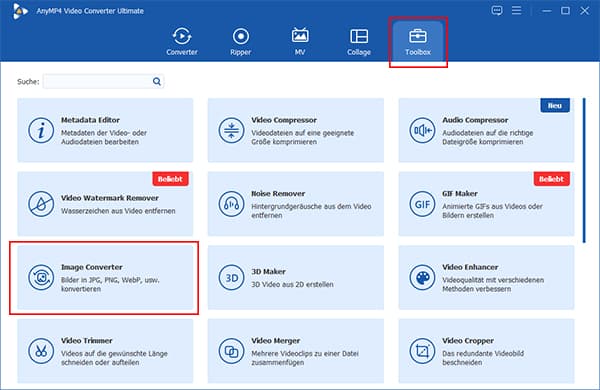This screenshot has height=390, width=600.
Task: Click the Video Trimmer scissors icon
Action: tap(41, 351)
